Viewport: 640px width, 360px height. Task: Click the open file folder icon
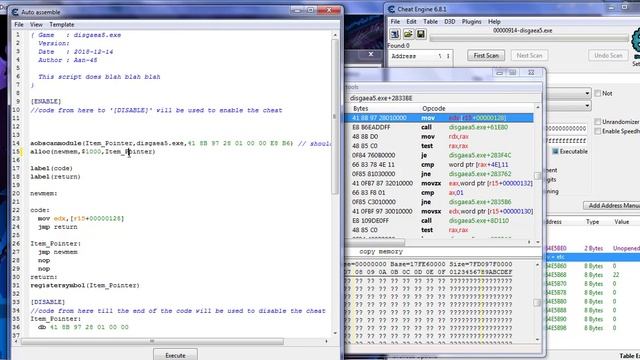408,34
